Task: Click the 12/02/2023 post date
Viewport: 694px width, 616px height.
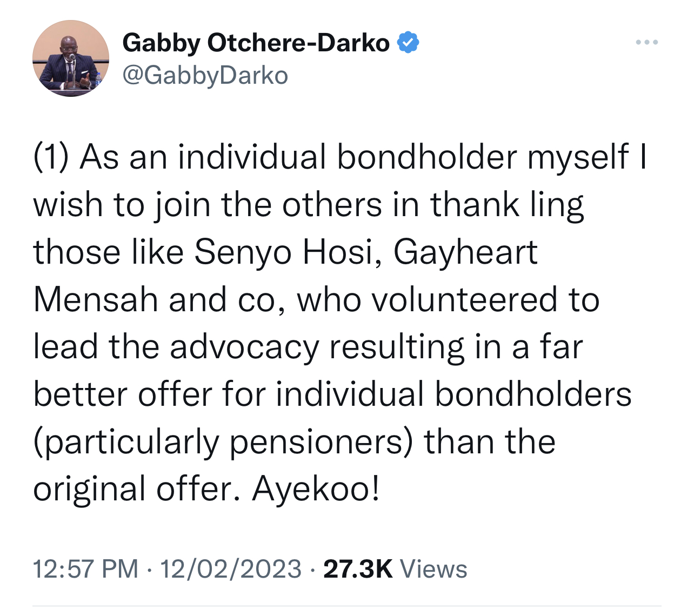Action: [231, 569]
